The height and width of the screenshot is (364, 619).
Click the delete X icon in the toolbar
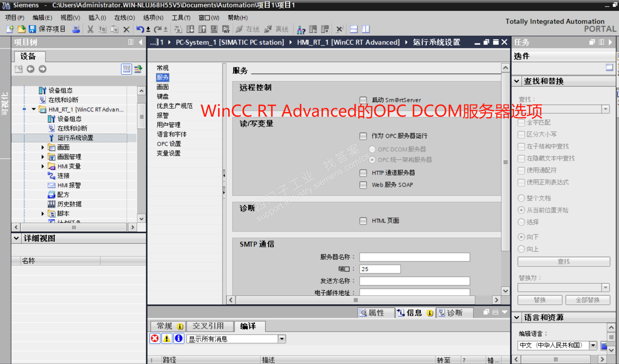tap(126, 29)
